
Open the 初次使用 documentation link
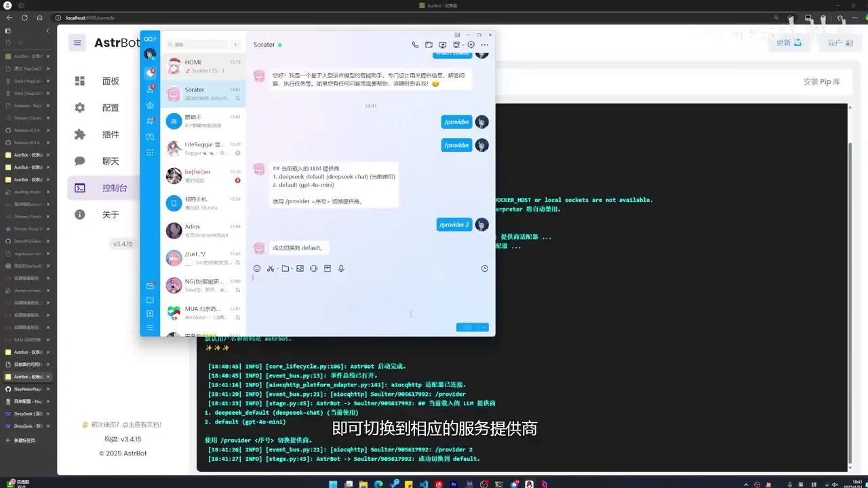[x=122, y=425]
